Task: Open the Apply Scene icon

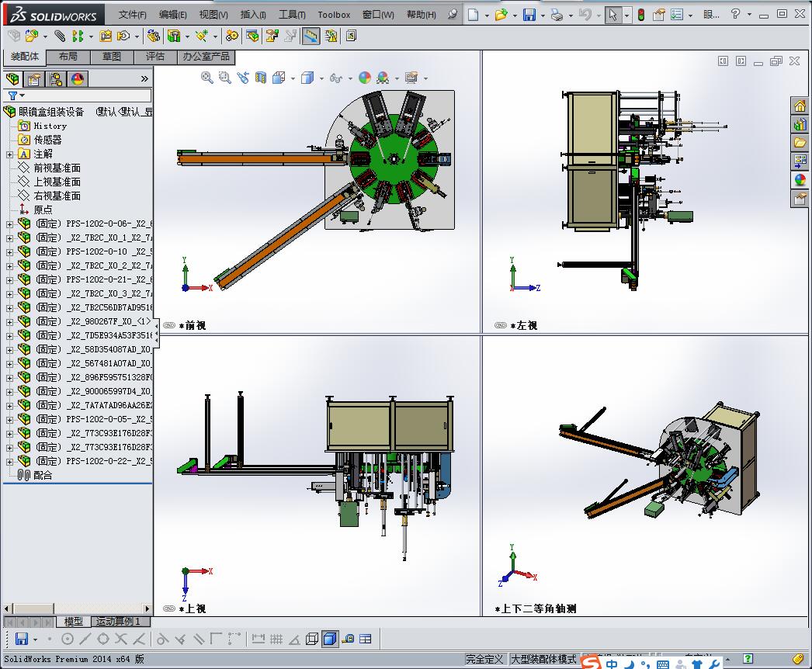Action: [383, 78]
